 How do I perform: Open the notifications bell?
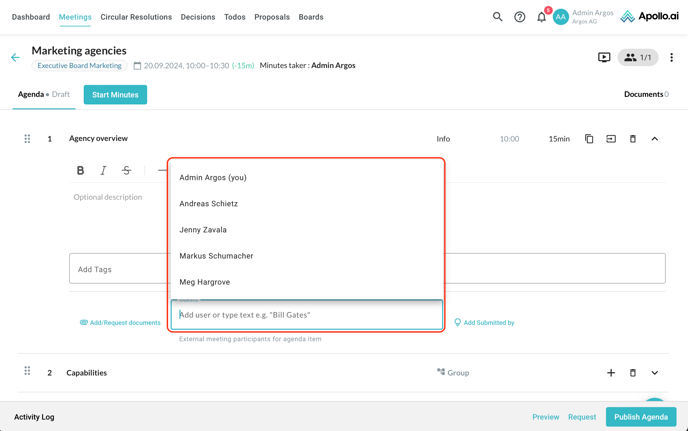click(x=541, y=17)
